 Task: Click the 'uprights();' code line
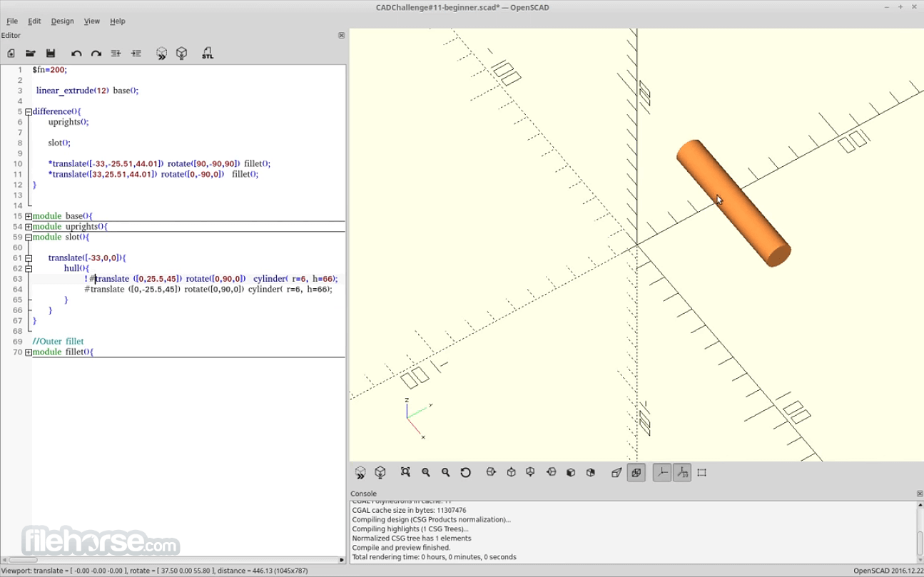point(68,122)
